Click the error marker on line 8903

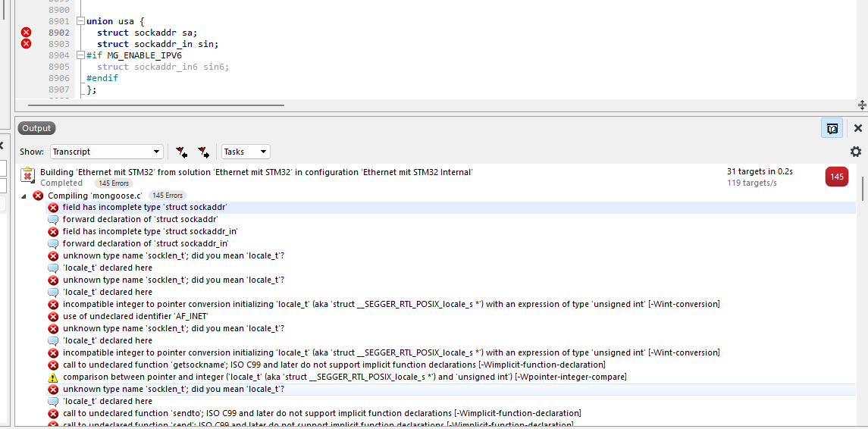26,44
